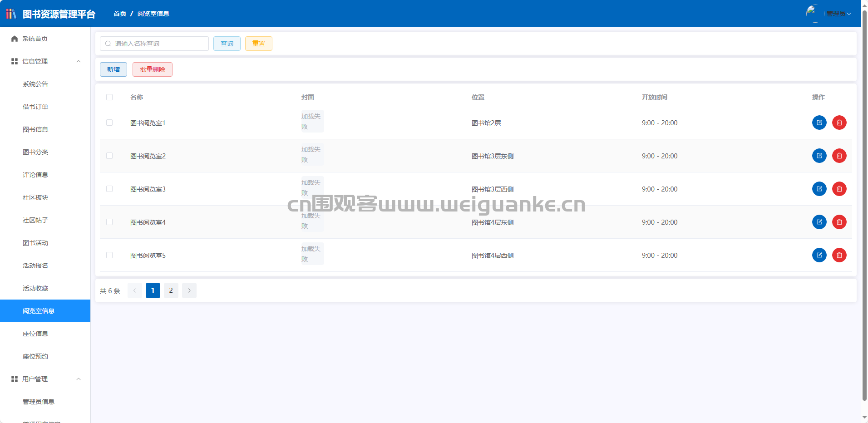Collapse the 信息管理 menu chevron

(x=79, y=61)
